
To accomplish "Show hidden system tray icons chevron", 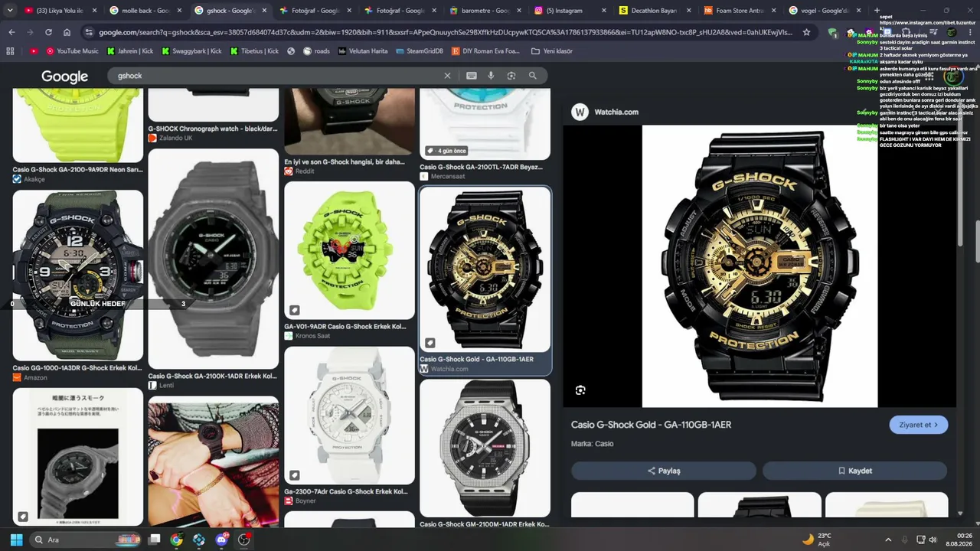I will tap(888, 540).
